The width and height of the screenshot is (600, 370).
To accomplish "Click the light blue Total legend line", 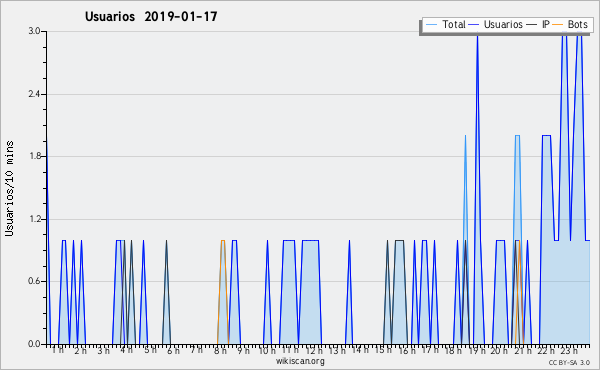I will coord(431,25).
